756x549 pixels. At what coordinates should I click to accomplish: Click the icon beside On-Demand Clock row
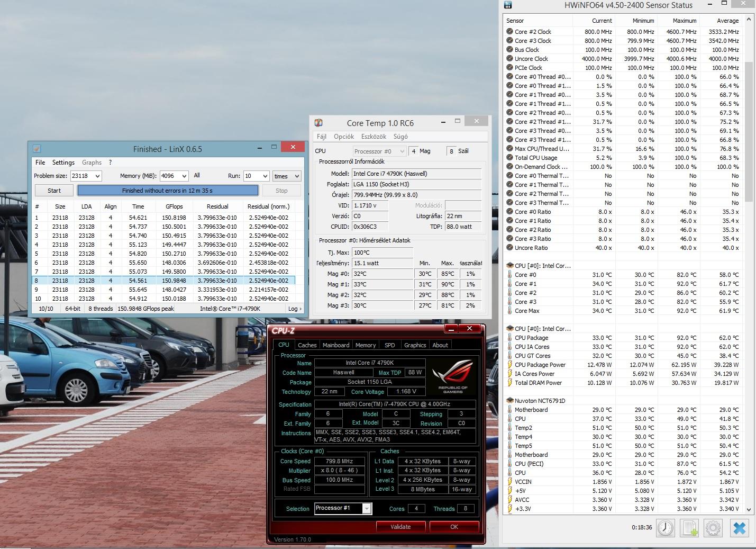click(510, 167)
